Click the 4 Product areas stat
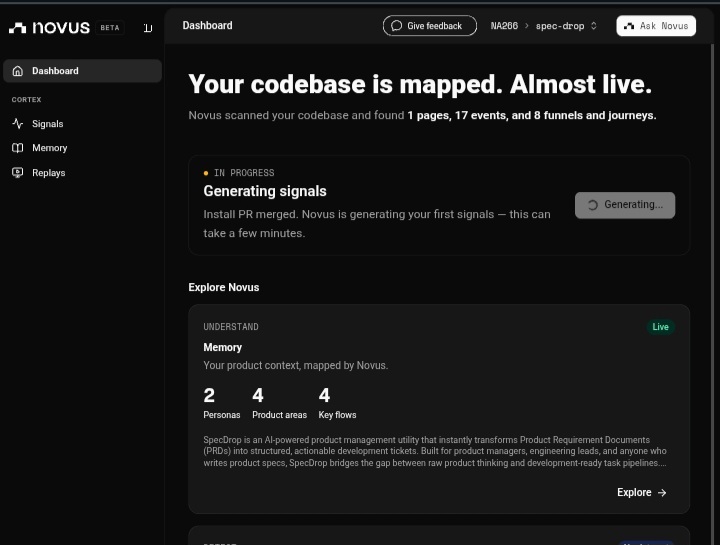Screen dimensions: 720x545 click(x=280, y=403)
